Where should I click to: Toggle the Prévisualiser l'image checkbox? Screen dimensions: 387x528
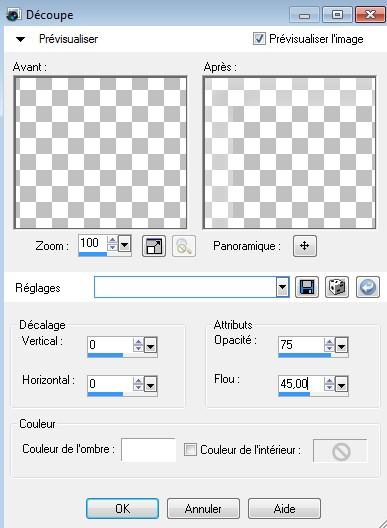coord(259,38)
